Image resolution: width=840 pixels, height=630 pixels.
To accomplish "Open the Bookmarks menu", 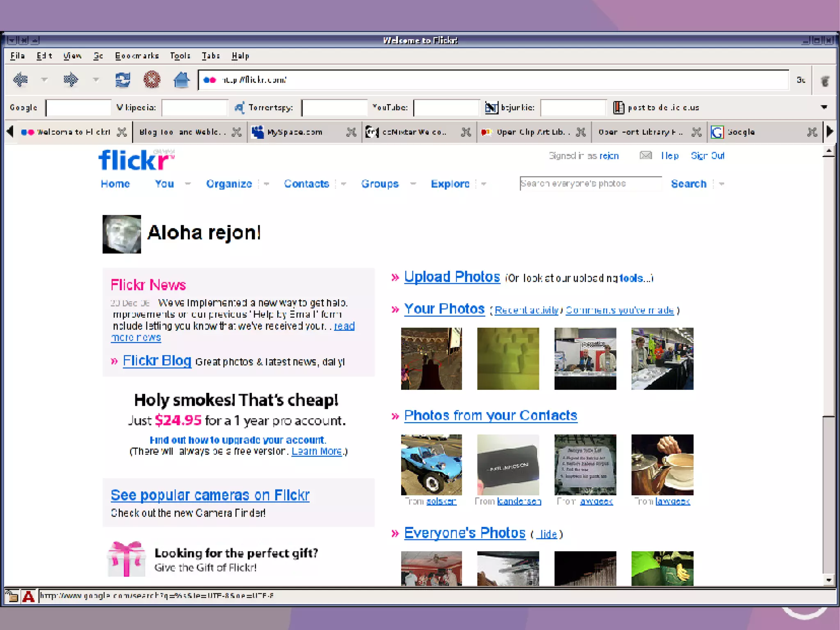I will pyautogui.click(x=137, y=56).
